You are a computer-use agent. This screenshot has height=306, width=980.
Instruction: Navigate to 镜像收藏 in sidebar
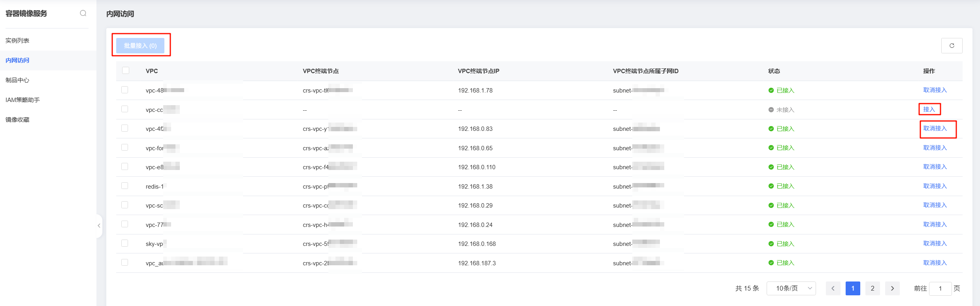17,120
